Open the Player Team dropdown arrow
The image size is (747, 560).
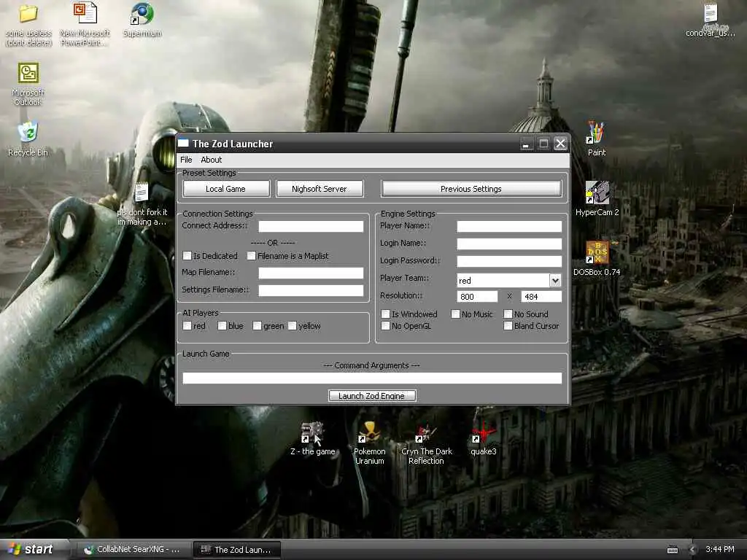click(555, 281)
